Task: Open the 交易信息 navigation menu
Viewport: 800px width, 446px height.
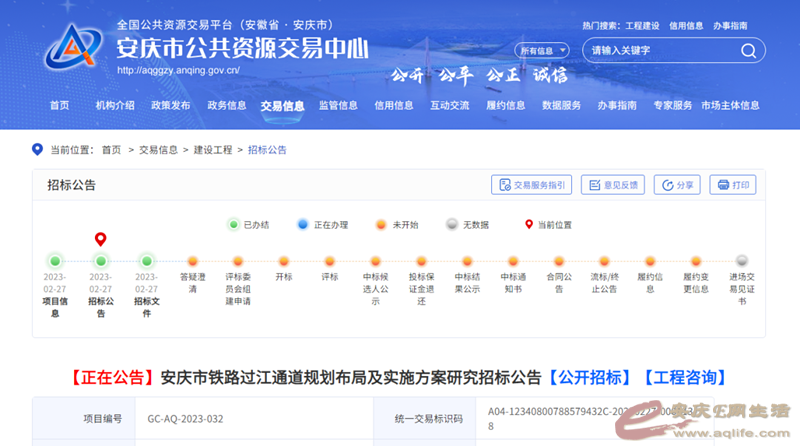Action: [x=282, y=105]
